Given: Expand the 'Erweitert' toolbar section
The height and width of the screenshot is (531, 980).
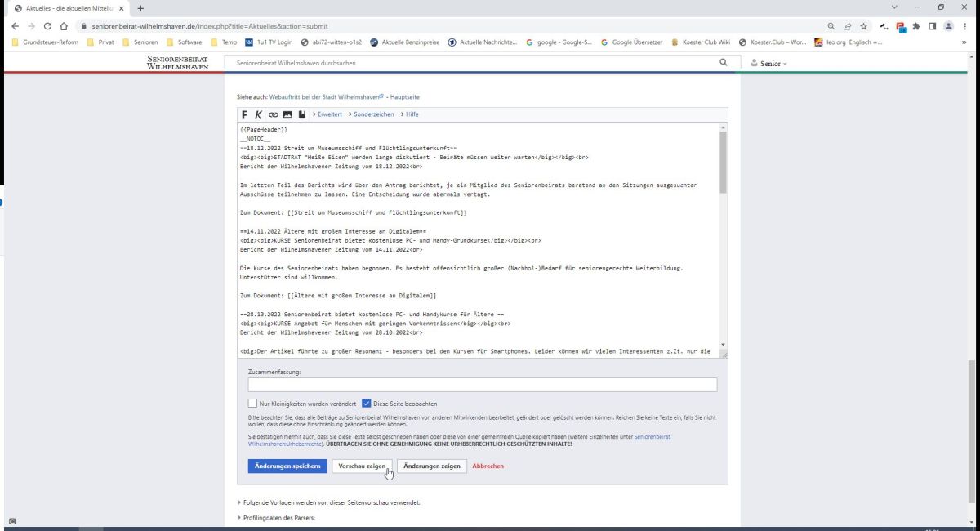Looking at the screenshot, I should tap(327, 114).
